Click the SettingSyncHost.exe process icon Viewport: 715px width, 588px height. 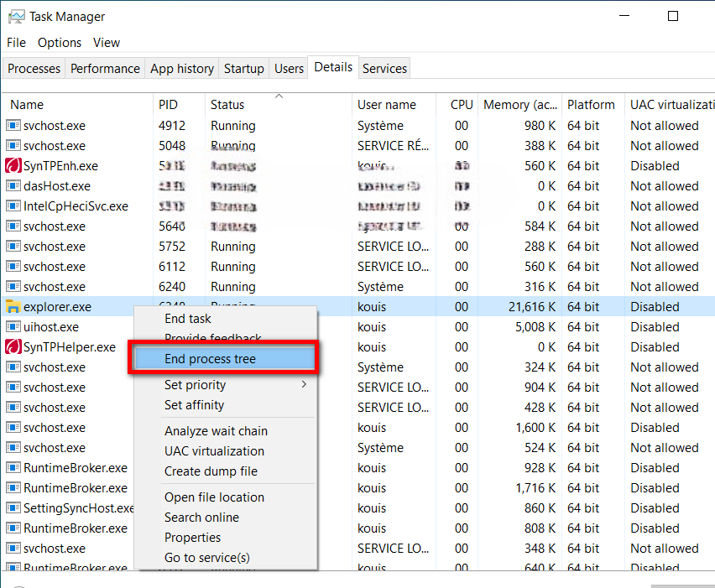(13, 508)
